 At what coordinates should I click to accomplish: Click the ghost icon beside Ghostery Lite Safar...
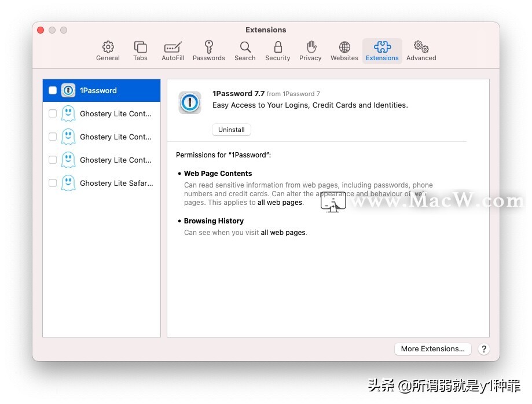[68, 183]
